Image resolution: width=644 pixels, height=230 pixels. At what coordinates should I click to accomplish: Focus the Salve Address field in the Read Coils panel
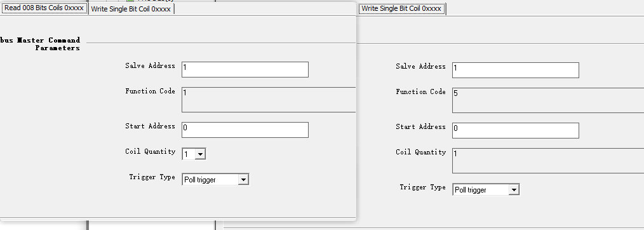pos(245,69)
